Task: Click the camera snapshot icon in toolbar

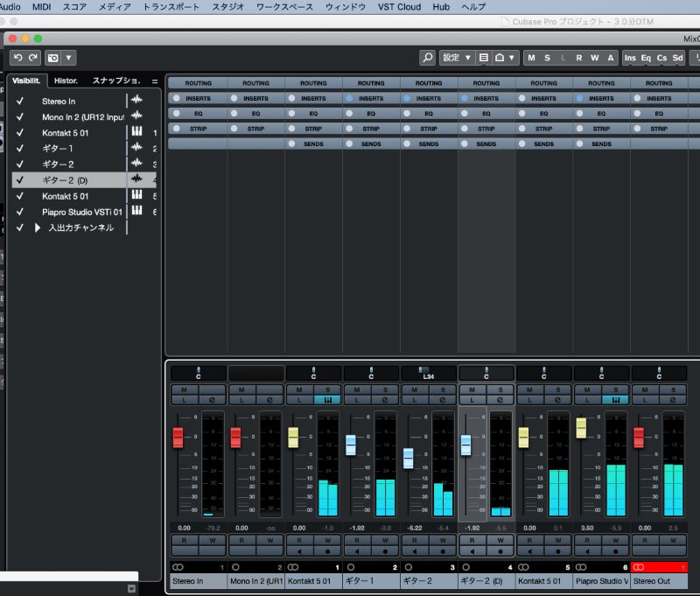Action: 53,58
